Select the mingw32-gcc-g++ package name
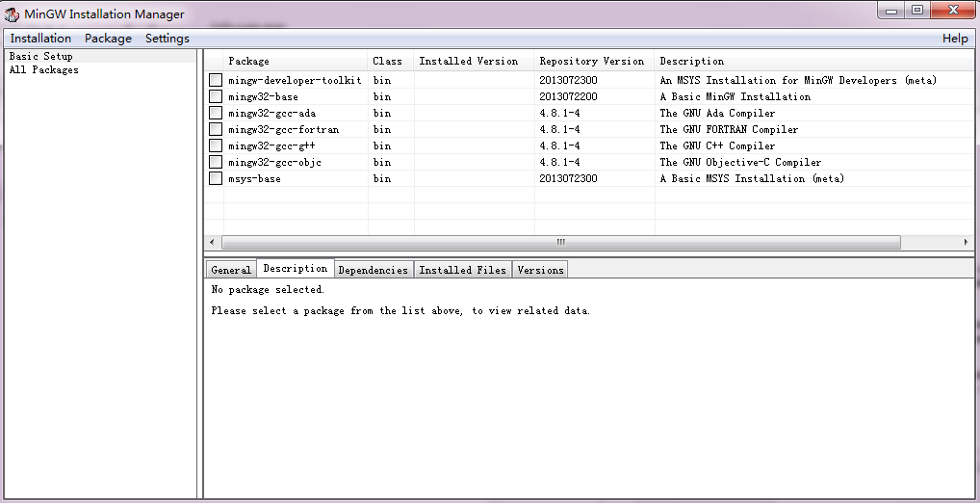This screenshot has width=980, height=503. tap(271, 146)
